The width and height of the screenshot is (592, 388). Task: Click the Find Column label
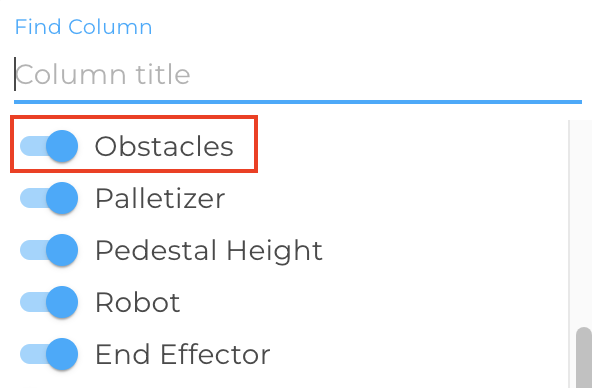tap(83, 27)
